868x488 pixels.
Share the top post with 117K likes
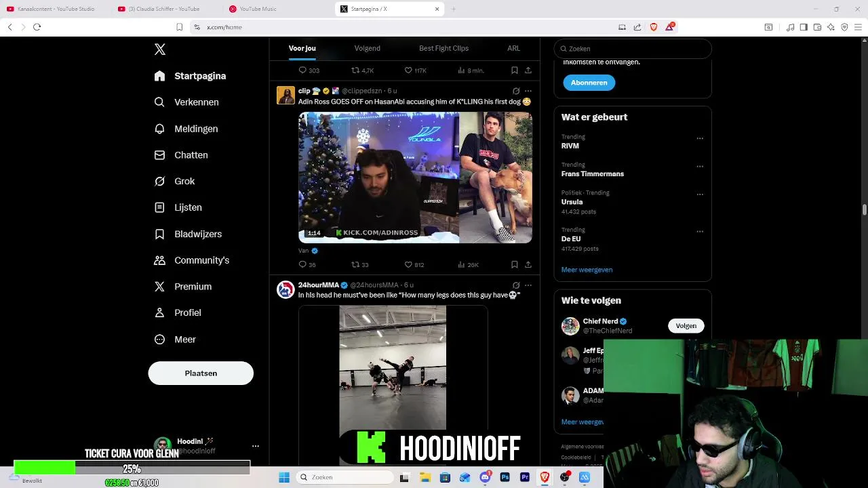click(528, 70)
